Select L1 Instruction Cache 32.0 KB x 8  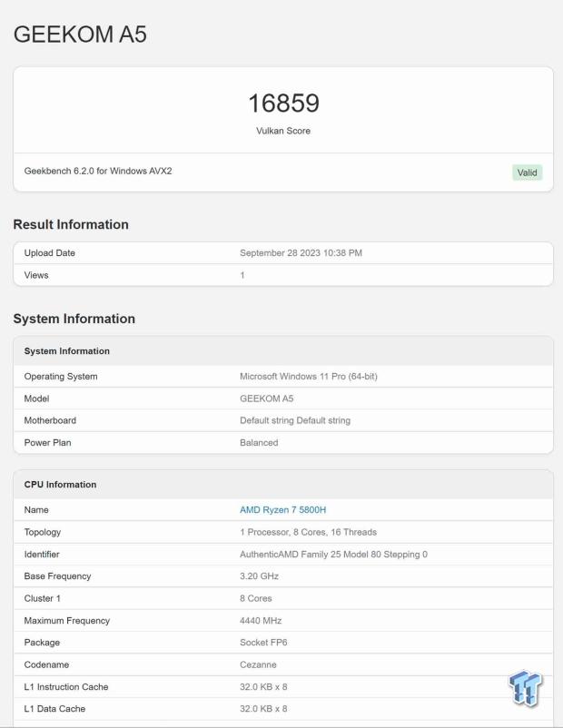tap(263, 687)
